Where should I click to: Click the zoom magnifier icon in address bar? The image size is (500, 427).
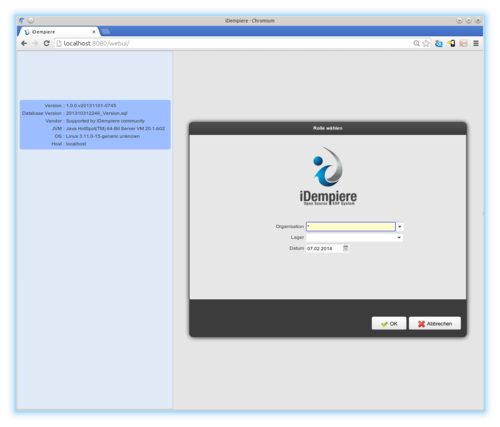416,43
